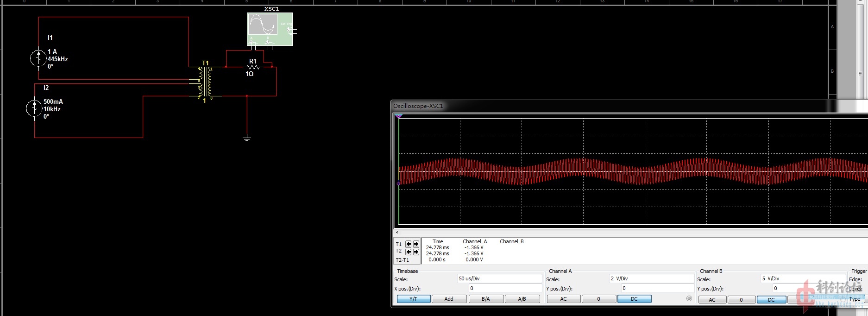Click the T1 Channel_A reading -1.366 V
This screenshot has width=868, height=316.
tap(474, 247)
